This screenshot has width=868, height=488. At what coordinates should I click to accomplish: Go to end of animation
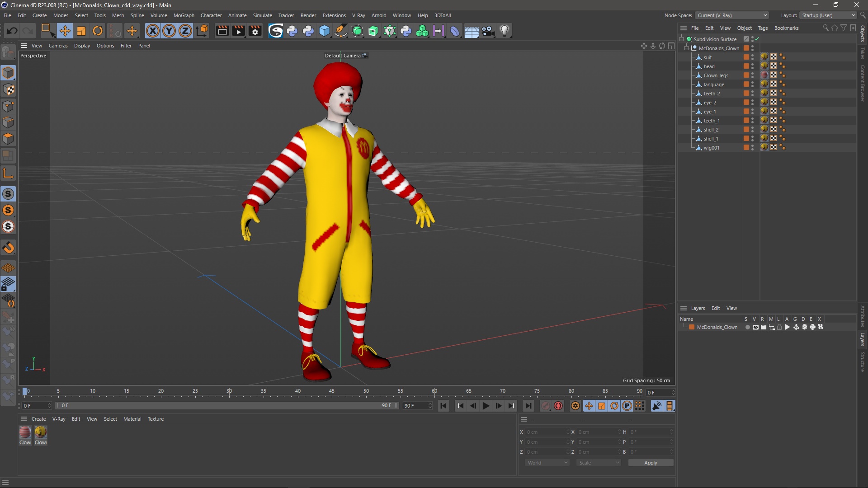point(528,406)
